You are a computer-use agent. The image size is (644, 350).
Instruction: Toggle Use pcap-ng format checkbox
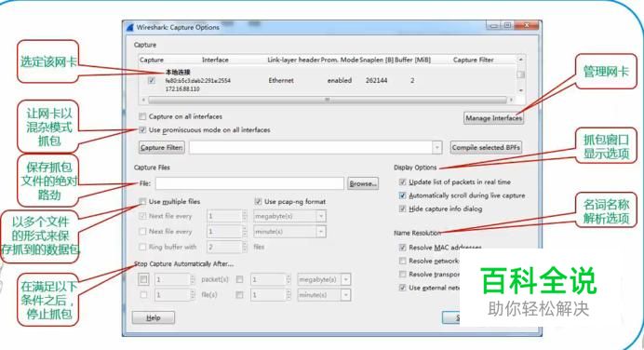pyautogui.click(x=258, y=201)
